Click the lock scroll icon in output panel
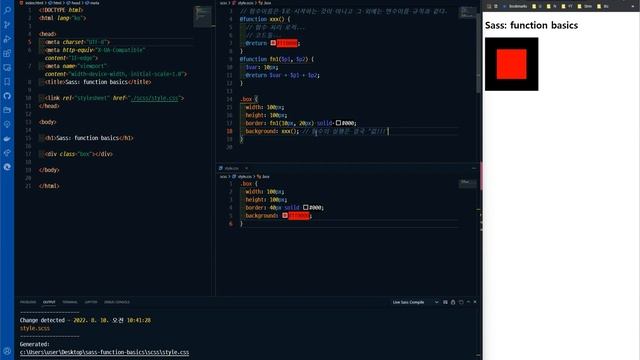640x360 pixels. [453, 302]
